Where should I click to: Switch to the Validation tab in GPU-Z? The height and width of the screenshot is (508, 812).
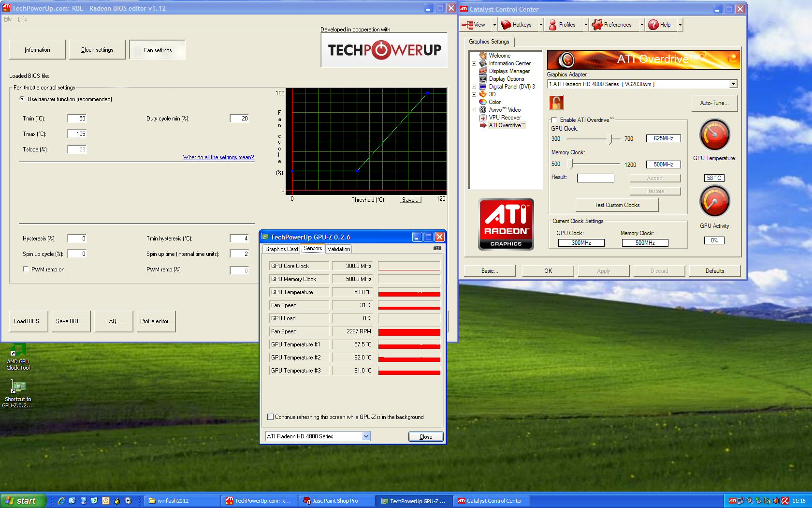point(338,249)
